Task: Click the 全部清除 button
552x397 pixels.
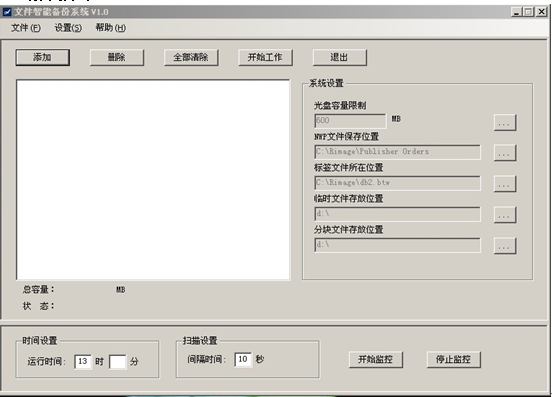Action: (x=191, y=57)
